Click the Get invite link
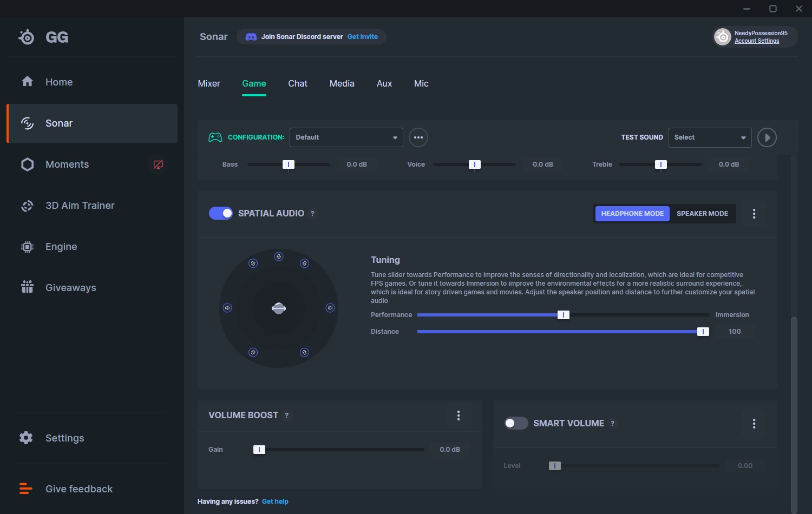The image size is (812, 514). click(363, 37)
